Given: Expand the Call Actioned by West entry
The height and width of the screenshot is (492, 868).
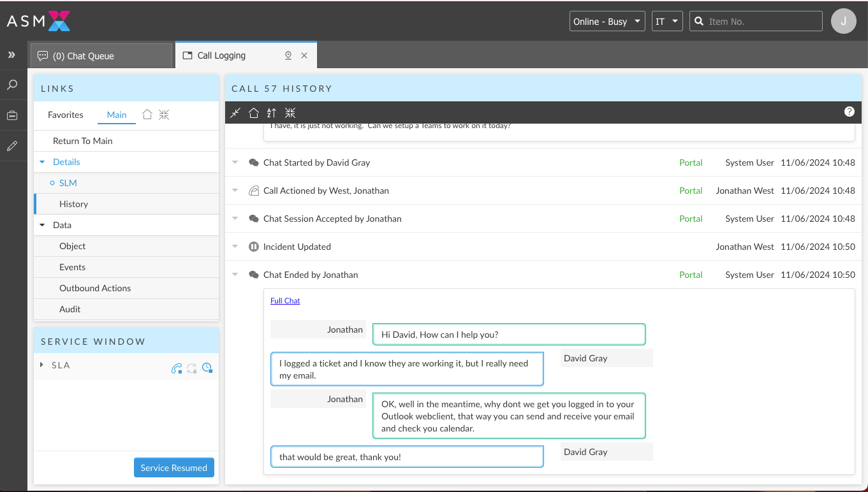Looking at the screenshot, I should [x=235, y=191].
